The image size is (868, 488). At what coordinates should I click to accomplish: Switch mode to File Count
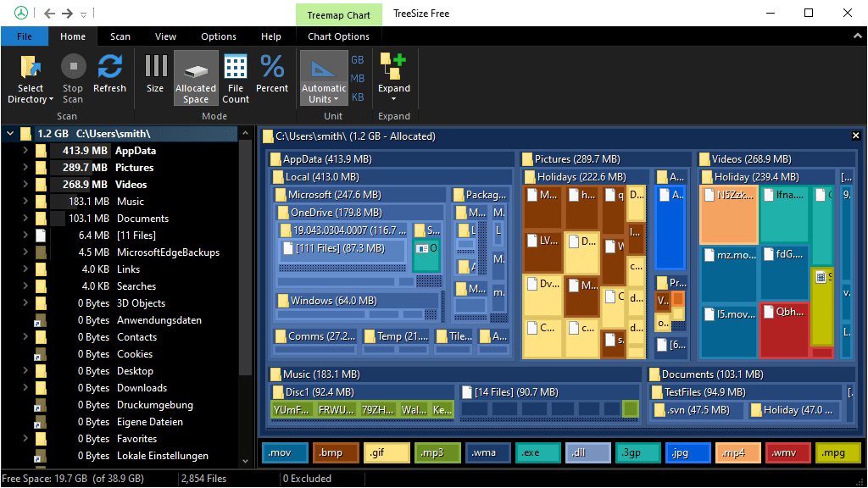click(x=236, y=79)
